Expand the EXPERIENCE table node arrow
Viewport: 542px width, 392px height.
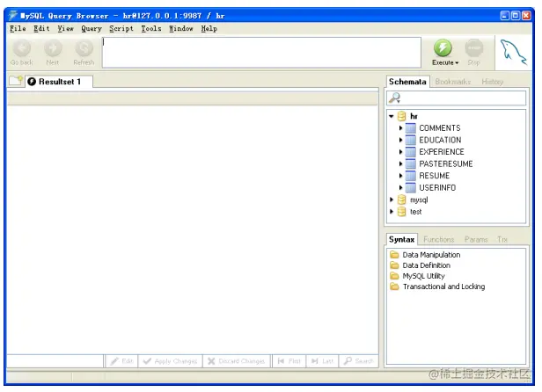click(400, 152)
